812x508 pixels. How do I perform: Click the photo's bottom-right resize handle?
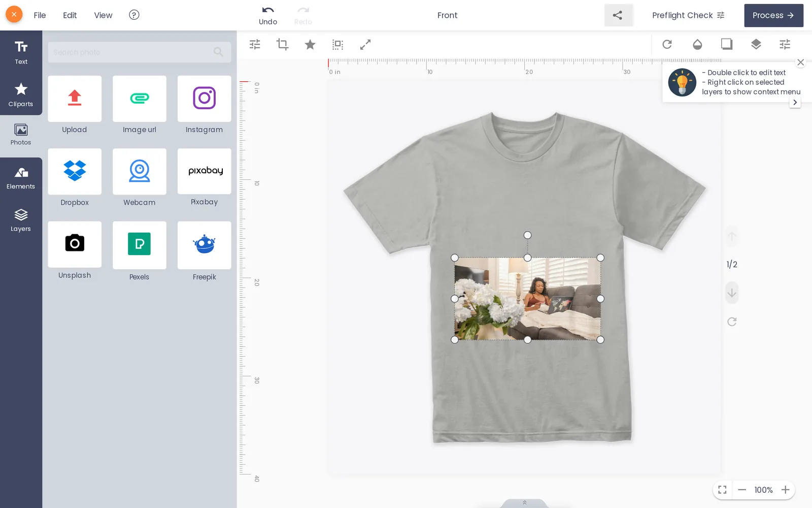(600, 340)
